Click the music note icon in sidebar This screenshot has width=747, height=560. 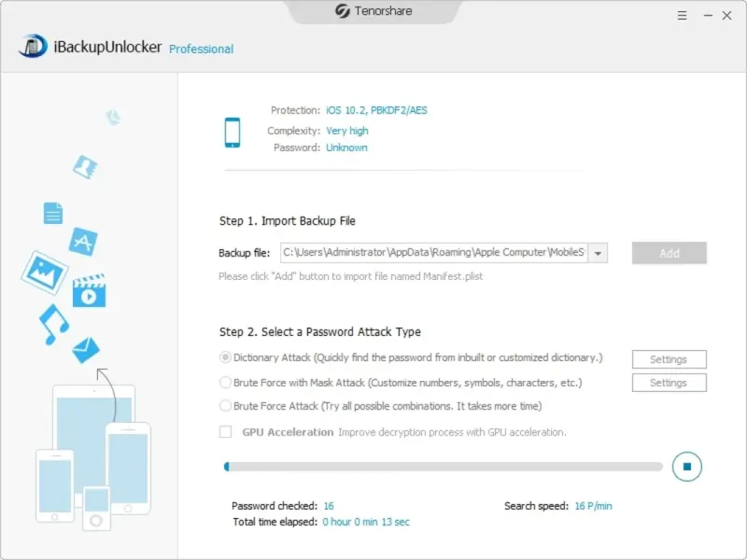tap(54, 324)
